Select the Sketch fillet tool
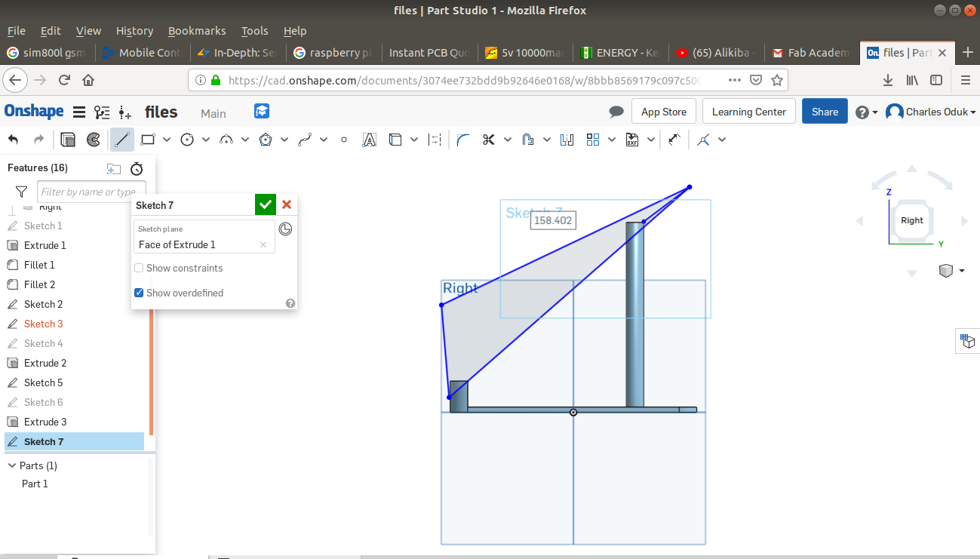This screenshot has width=980, height=559. coord(463,140)
